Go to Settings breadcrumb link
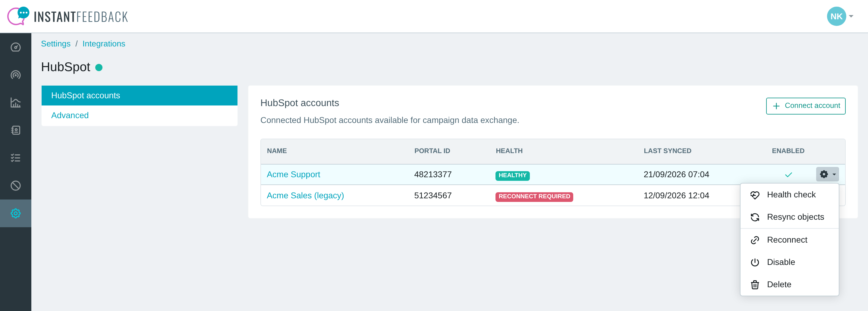Image resolution: width=868 pixels, height=311 pixels. tap(55, 44)
